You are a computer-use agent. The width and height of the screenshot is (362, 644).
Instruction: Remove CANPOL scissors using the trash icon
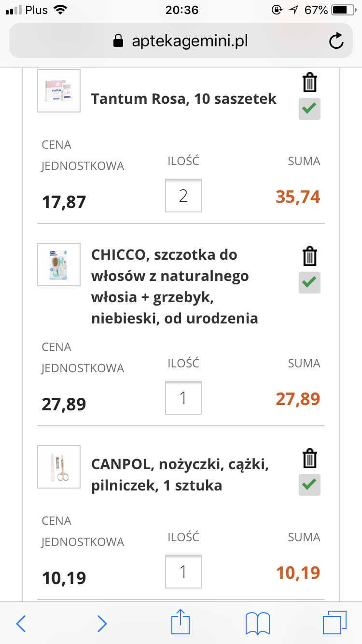click(309, 459)
